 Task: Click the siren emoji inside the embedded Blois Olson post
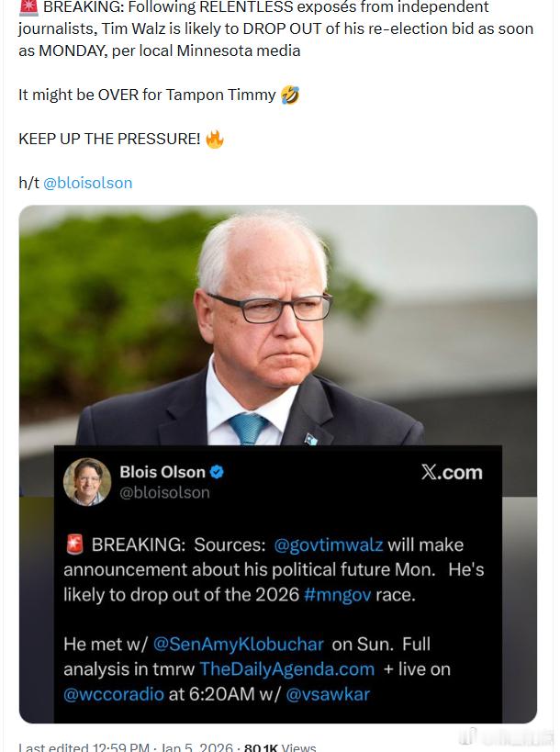pyautogui.click(x=74, y=544)
